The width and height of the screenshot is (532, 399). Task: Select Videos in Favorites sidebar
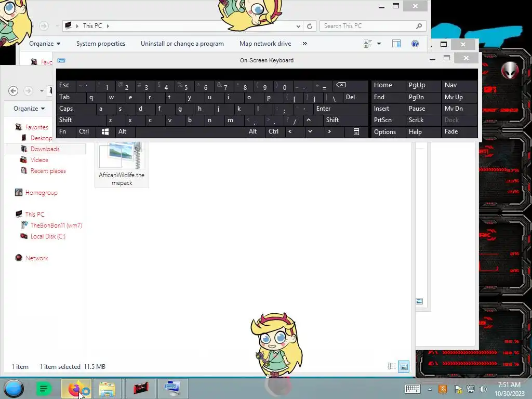pos(39,160)
